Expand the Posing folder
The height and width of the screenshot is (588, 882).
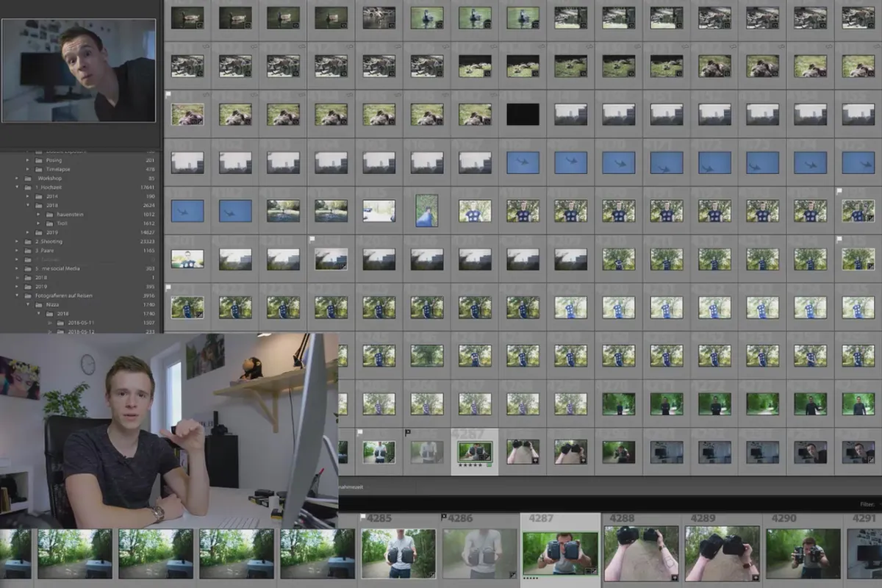(28, 160)
